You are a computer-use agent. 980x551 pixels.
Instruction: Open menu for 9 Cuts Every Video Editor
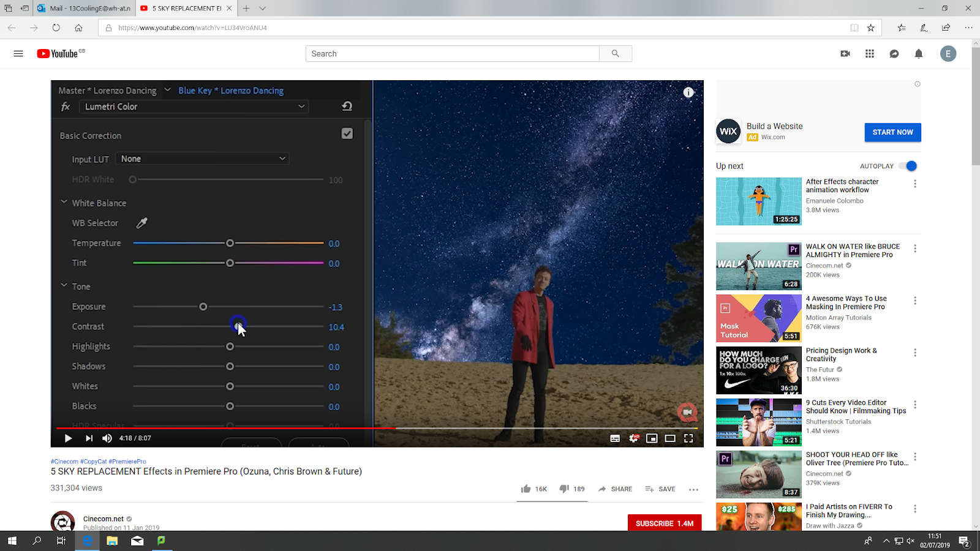(915, 405)
